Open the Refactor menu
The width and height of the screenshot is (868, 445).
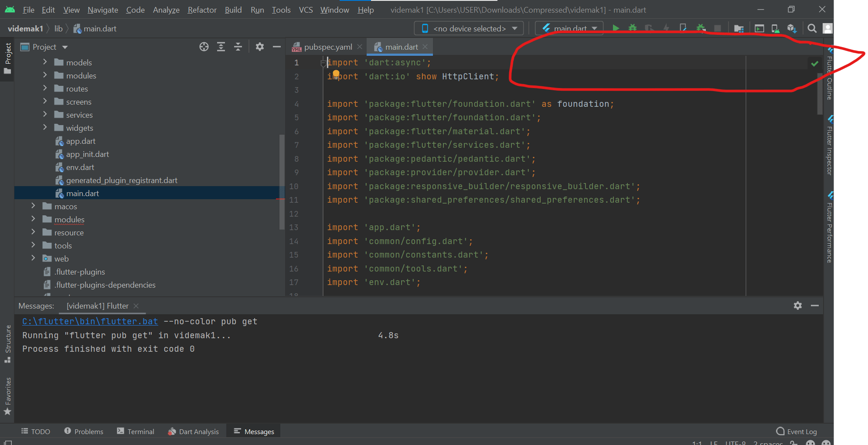[x=201, y=10]
